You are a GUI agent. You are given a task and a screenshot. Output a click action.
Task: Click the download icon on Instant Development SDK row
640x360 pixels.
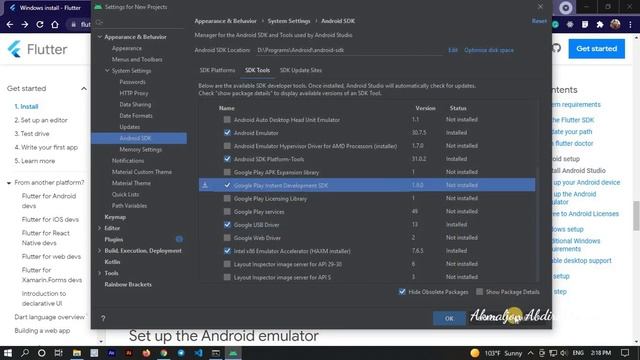[205, 185]
